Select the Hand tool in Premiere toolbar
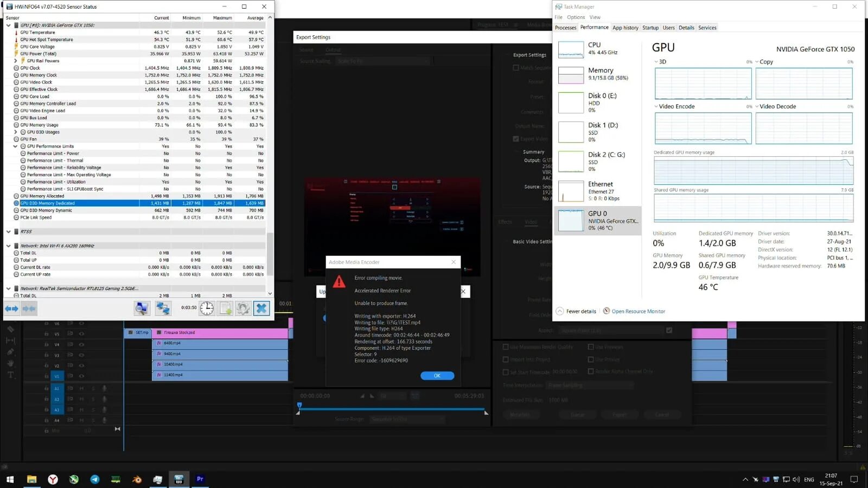 point(10,363)
